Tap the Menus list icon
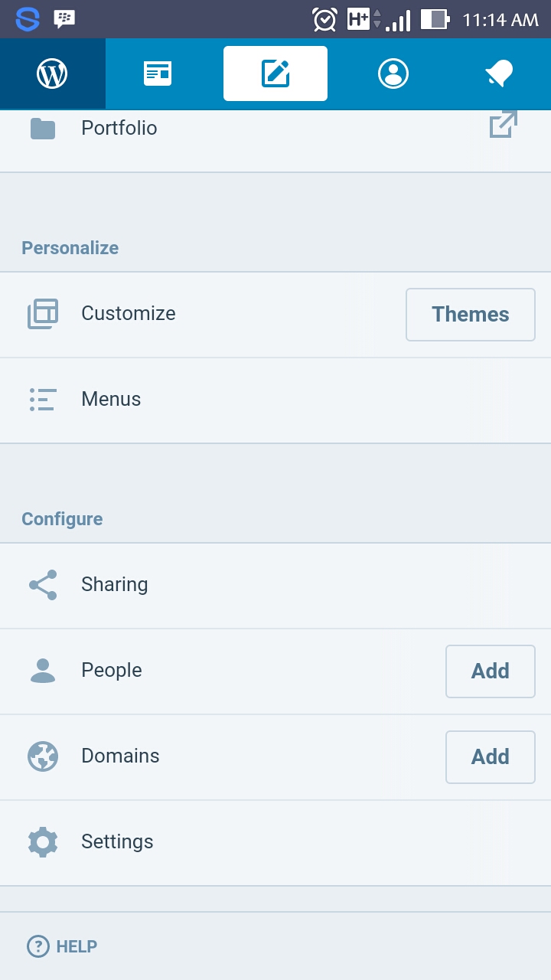 pos(42,399)
